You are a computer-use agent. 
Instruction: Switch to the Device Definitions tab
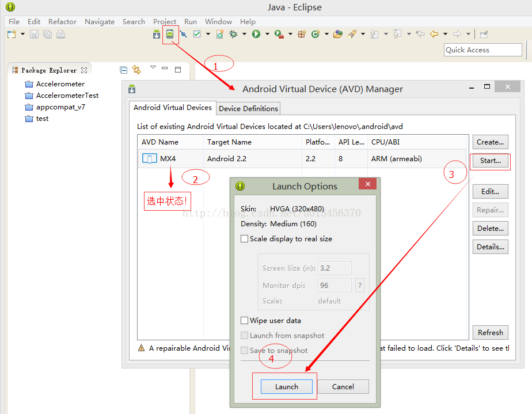(248, 109)
